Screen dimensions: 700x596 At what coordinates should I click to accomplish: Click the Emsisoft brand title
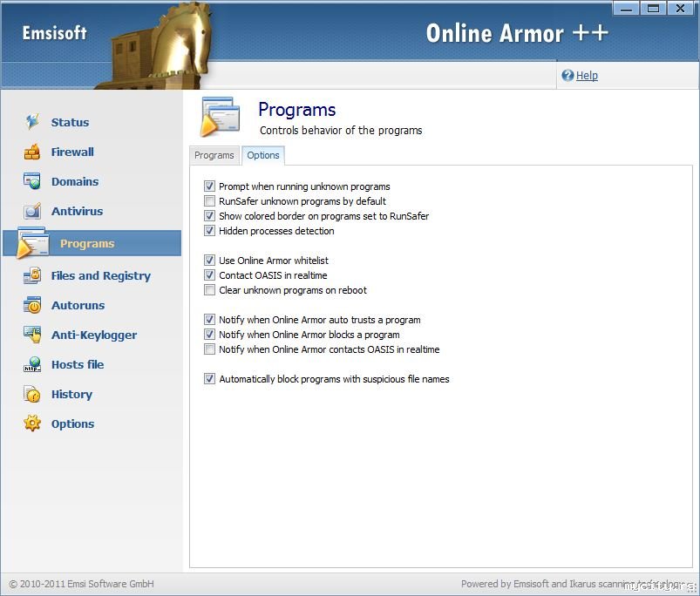(x=54, y=33)
